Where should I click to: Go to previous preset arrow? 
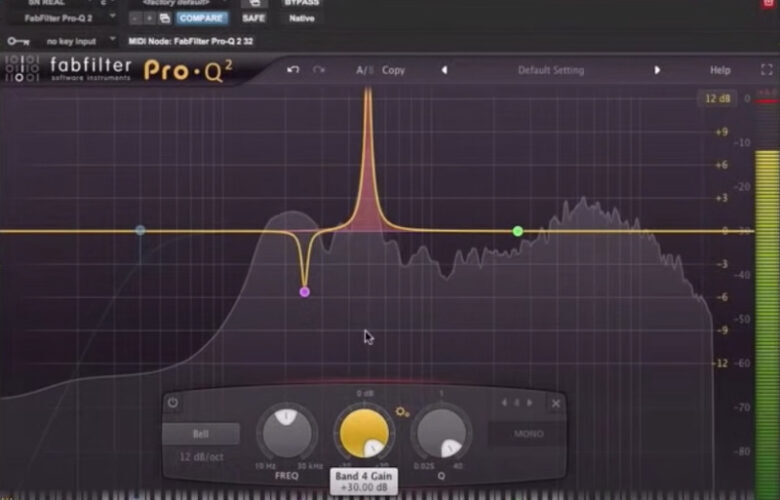(x=444, y=70)
